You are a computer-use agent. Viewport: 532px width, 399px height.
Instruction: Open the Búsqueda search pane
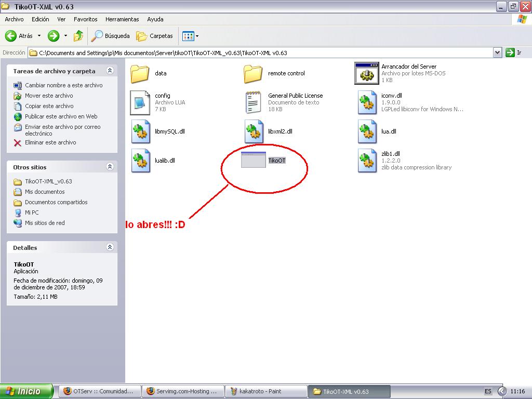click(x=111, y=36)
